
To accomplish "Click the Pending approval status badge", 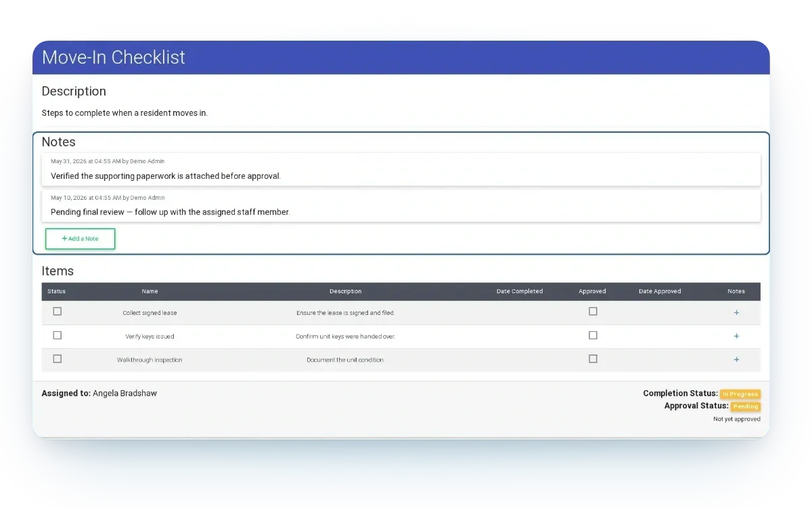I will click(x=746, y=407).
